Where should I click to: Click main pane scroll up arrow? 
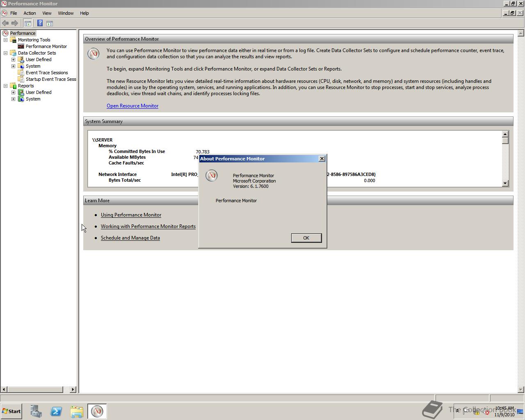tap(520, 33)
